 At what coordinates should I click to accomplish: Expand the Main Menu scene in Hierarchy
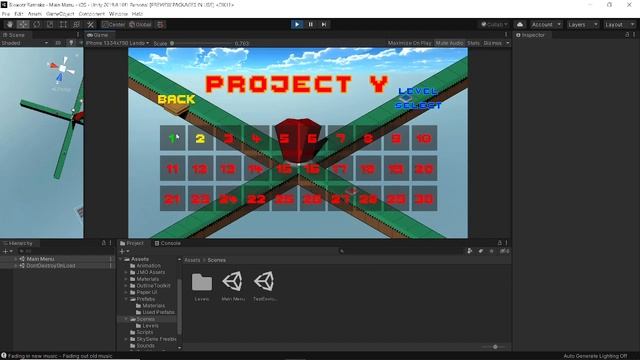[x=16, y=259]
